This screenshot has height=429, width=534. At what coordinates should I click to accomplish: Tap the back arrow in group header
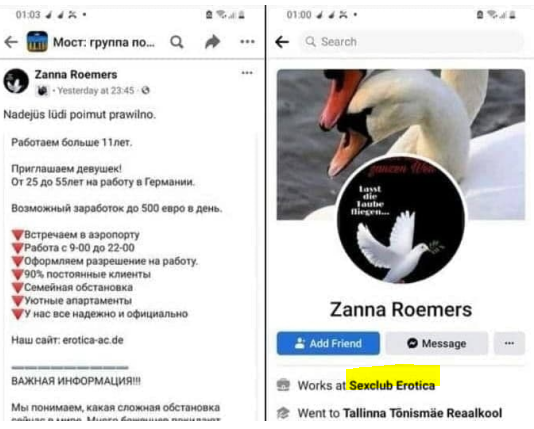(11, 42)
